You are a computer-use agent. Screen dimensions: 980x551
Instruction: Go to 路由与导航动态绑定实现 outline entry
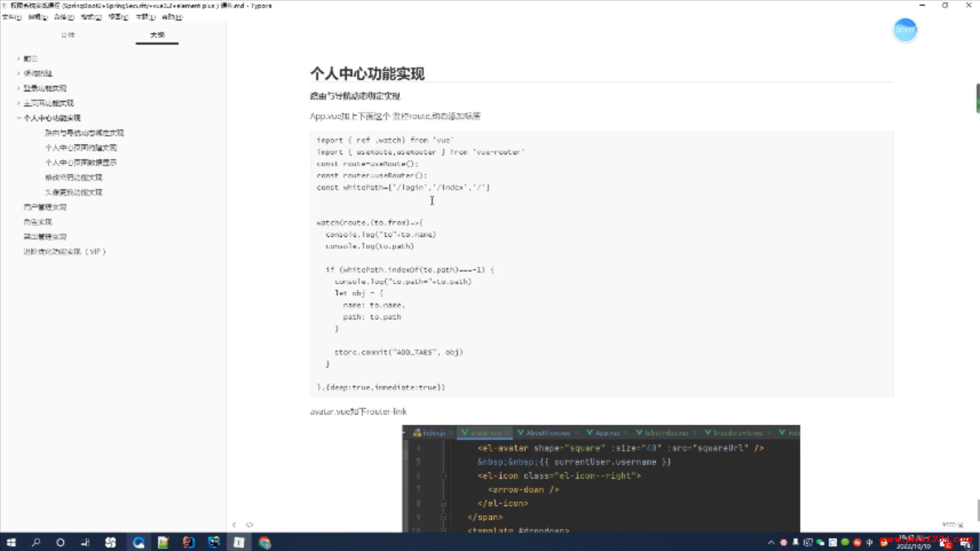coord(84,133)
